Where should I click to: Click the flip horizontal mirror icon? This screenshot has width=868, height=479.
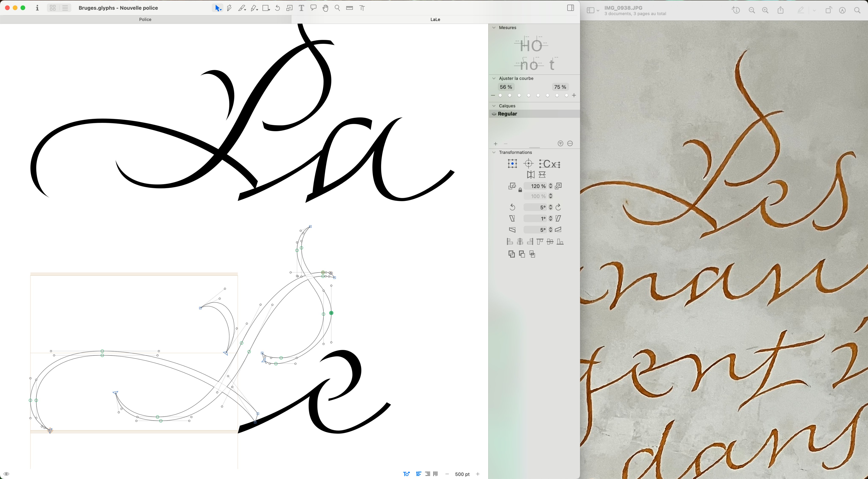531,175
